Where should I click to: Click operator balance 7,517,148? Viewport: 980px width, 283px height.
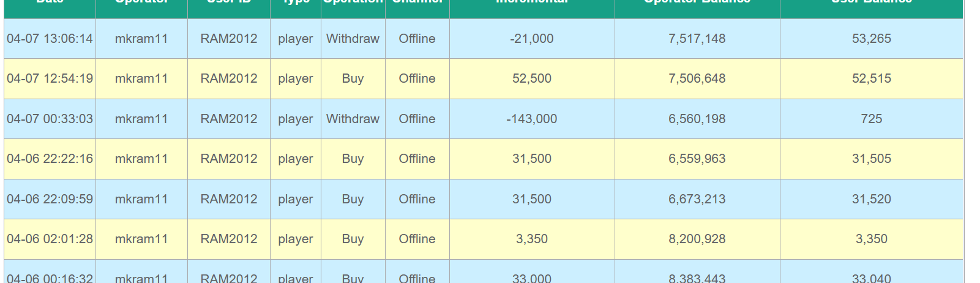(697, 39)
